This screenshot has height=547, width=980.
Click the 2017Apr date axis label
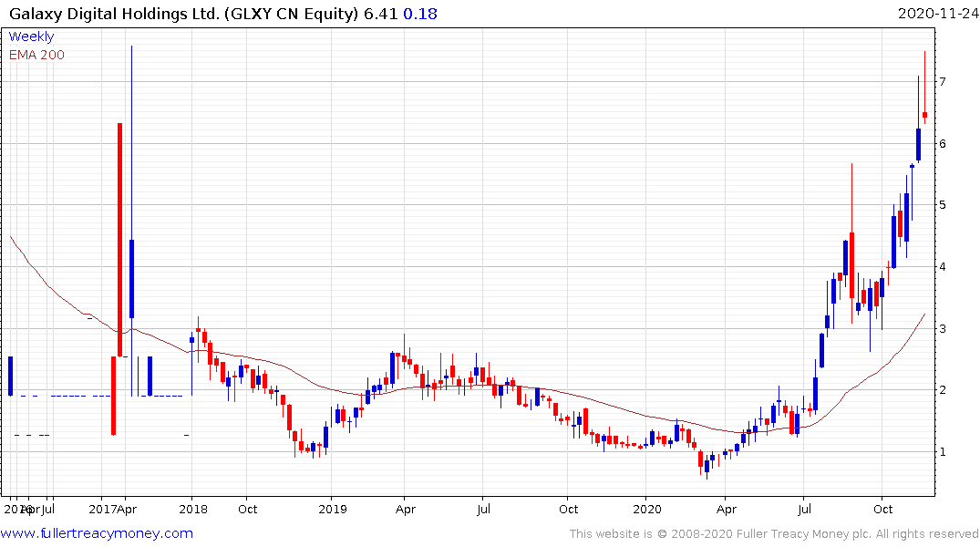(112, 509)
